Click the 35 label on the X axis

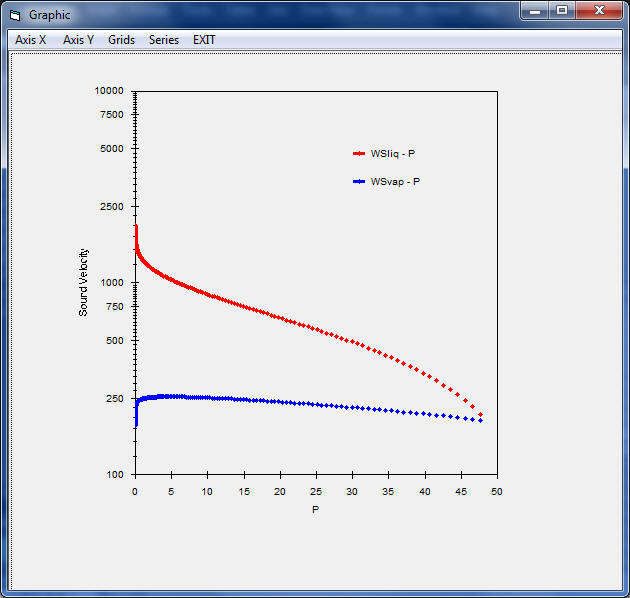pos(388,492)
